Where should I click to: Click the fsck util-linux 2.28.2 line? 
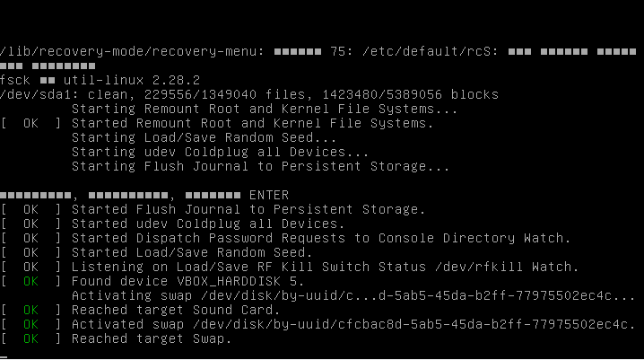click(x=100, y=80)
